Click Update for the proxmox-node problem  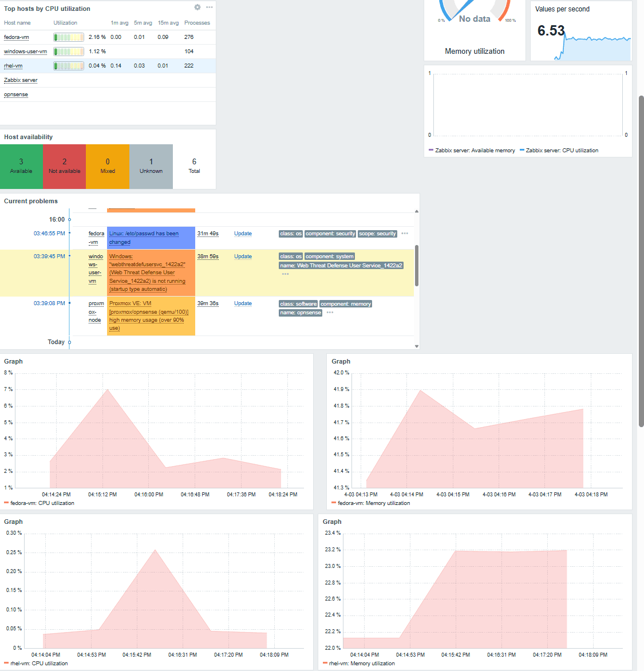pos(243,303)
